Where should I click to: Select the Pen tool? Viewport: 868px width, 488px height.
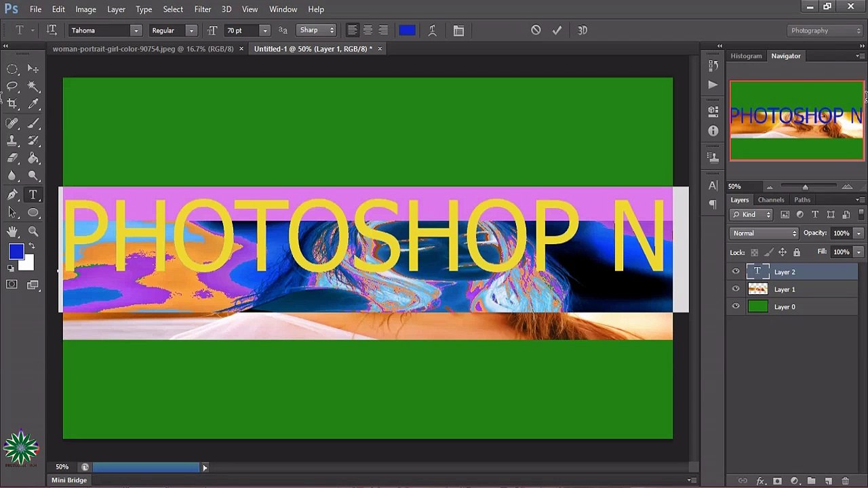coord(12,195)
